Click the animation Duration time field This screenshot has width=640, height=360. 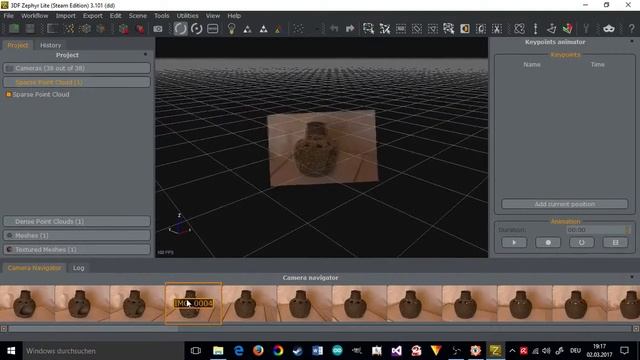tap(597, 230)
